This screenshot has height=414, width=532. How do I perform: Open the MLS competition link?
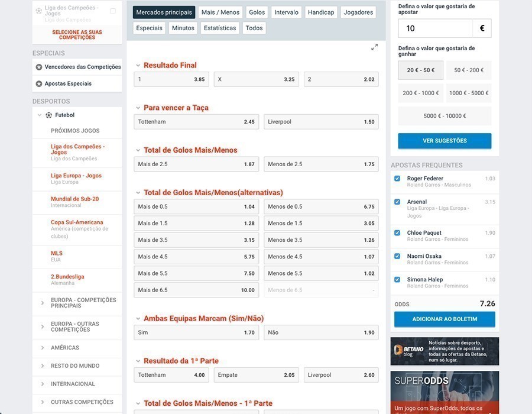tap(57, 253)
